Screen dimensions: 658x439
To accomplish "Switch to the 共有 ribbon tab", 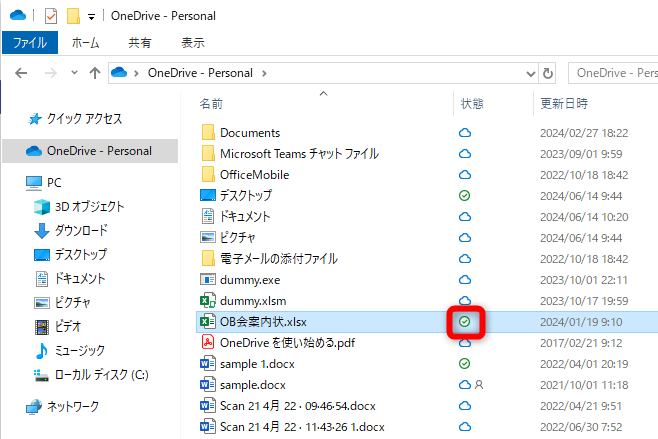I will pos(140,42).
